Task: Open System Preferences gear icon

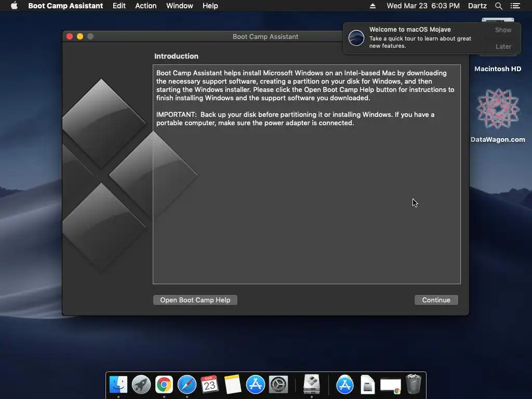Action: (278, 384)
